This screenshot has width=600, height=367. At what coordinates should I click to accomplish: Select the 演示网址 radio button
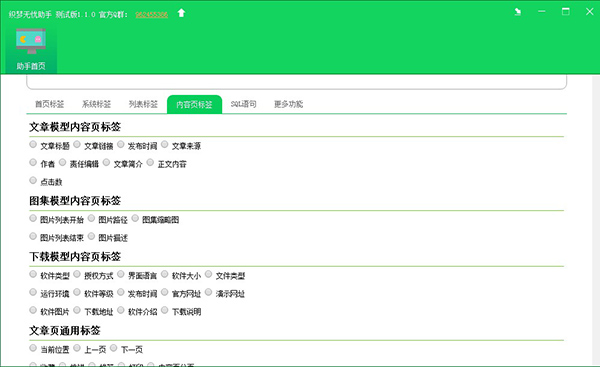[x=209, y=292]
